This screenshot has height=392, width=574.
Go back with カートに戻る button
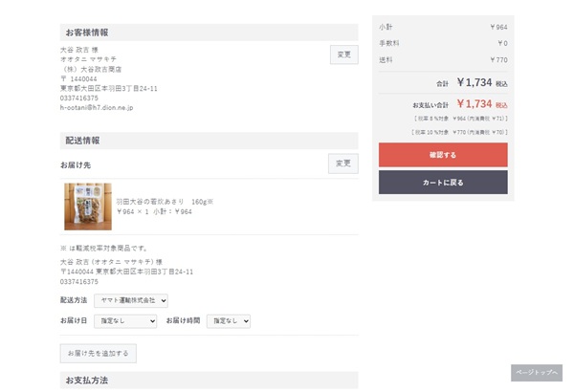click(x=443, y=182)
